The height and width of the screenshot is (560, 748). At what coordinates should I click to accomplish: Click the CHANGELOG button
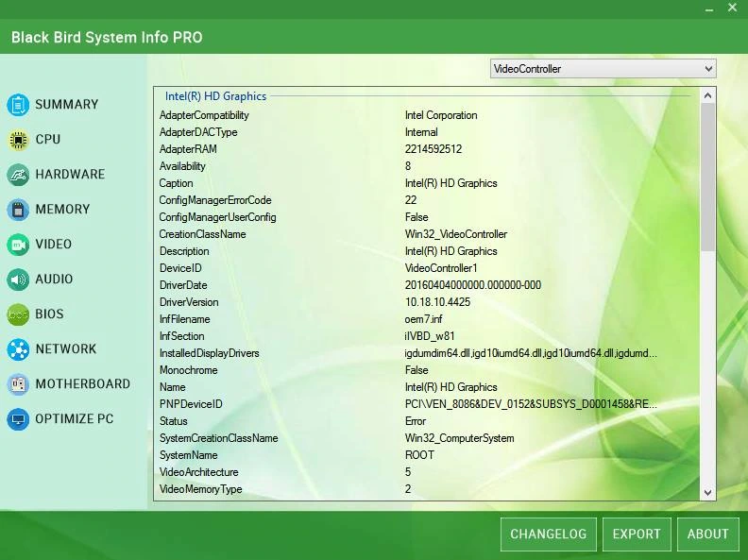tap(549, 534)
